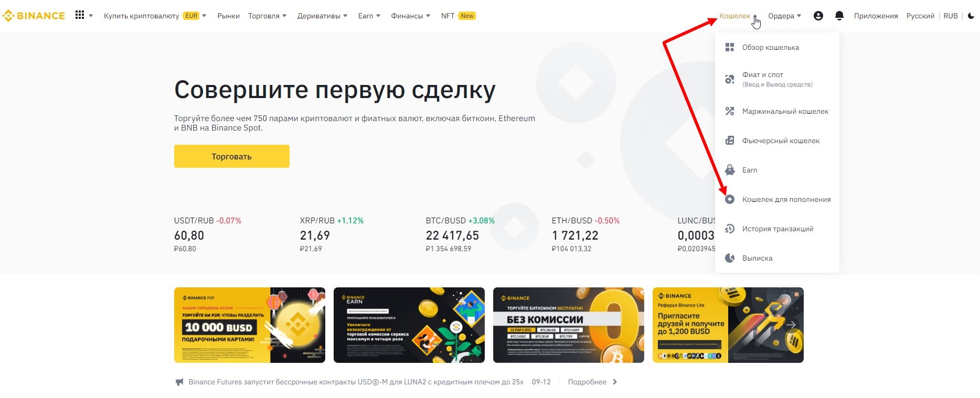
Task: Click the История транзакций clock icon
Action: click(x=730, y=229)
